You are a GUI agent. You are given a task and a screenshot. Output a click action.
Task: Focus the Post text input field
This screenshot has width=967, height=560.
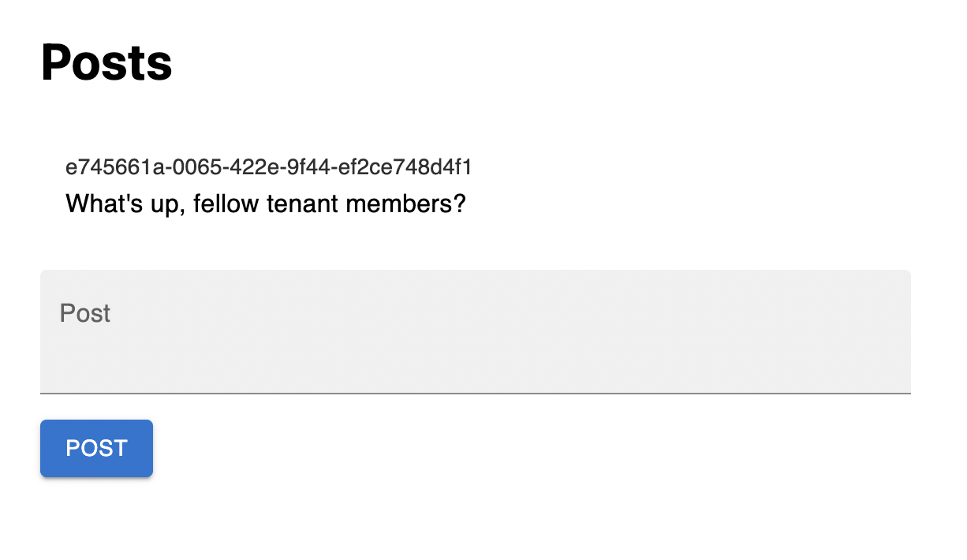point(476,331)
